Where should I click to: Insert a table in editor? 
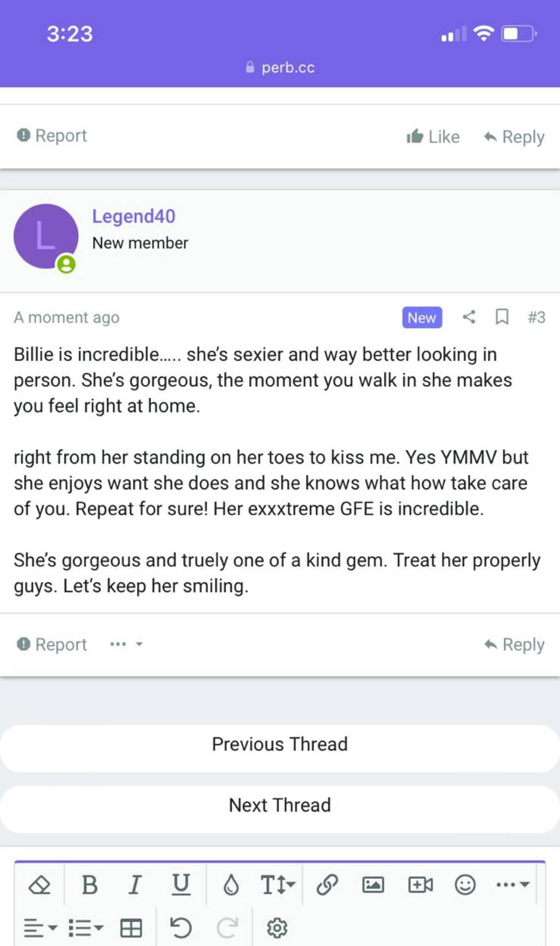point(131,928)
